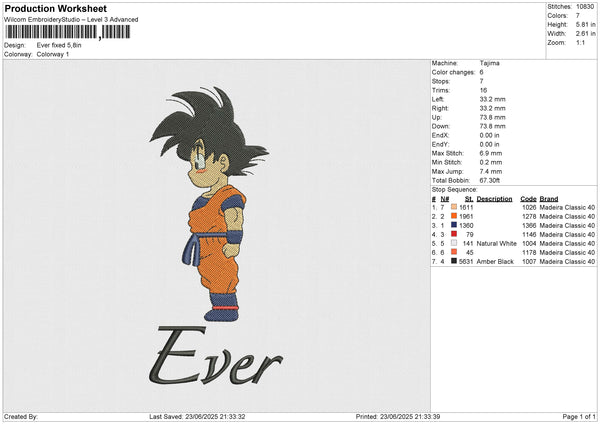The height and width of the screenshot is (424, 600).
Task: Click "Madeira Classic 40" brand in row 4
Action: coord(567,235)
